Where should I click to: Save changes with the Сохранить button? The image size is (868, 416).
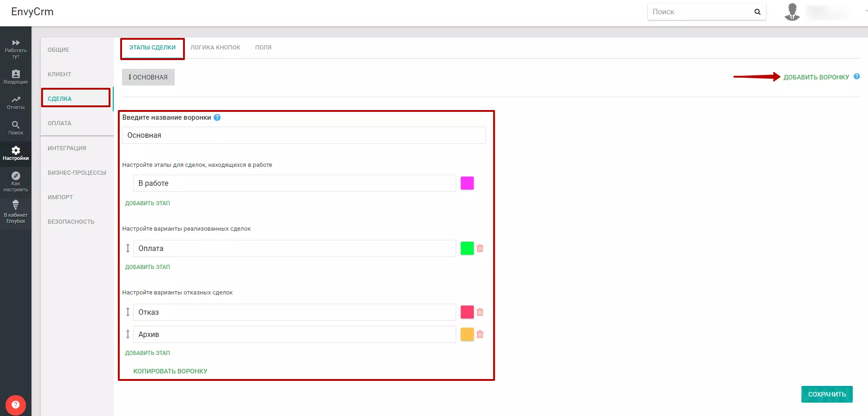pyautogui.click(x=827, y=394)
